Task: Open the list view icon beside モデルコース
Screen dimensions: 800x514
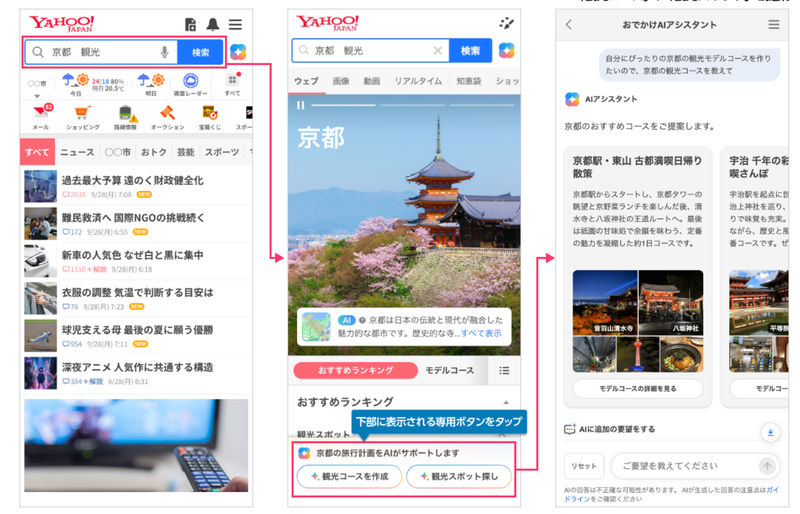Action: click(x=504, y=371)
